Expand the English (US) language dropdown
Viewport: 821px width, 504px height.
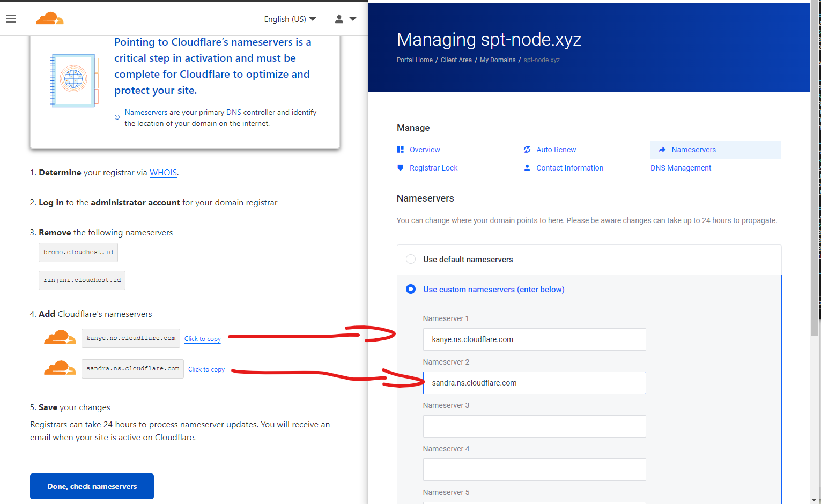point(290,19)
